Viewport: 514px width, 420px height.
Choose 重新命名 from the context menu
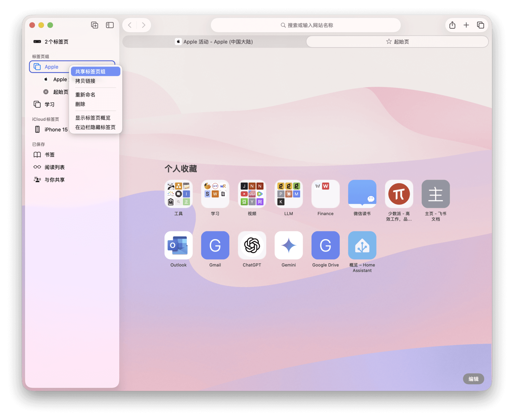pos(85,95)
